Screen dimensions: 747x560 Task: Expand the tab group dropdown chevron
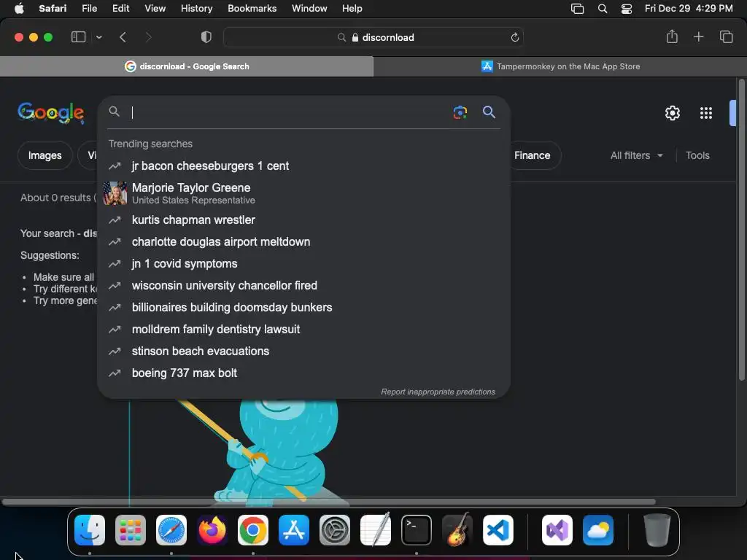tap(98, 37)
